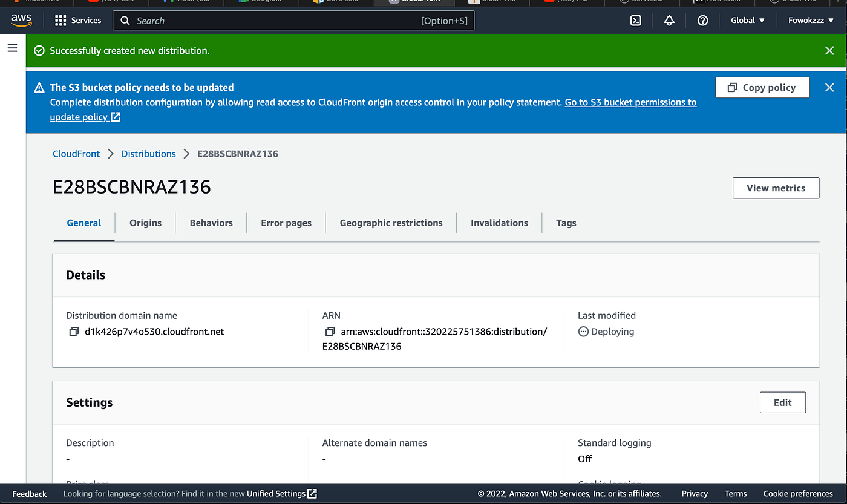Click the success check icon in green banner

[39, 51]
